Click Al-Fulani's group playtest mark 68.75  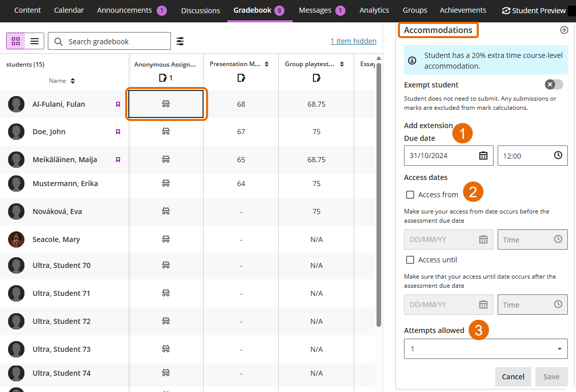click(316, 104)
